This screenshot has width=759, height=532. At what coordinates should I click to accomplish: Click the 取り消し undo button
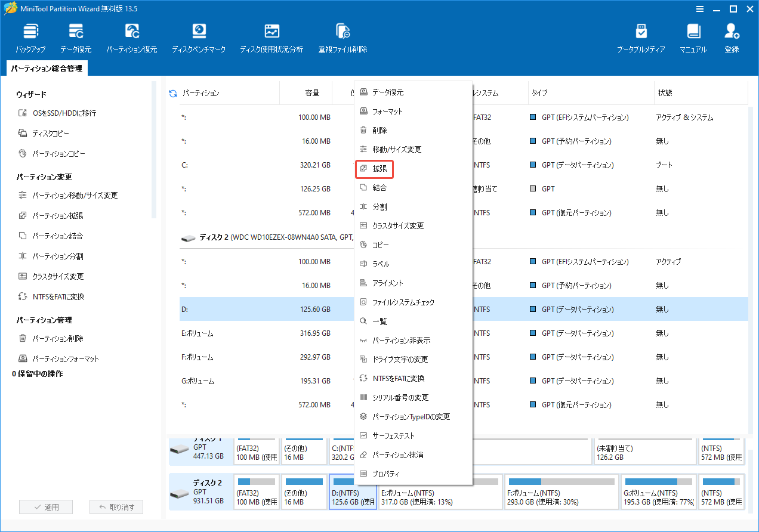116,506
